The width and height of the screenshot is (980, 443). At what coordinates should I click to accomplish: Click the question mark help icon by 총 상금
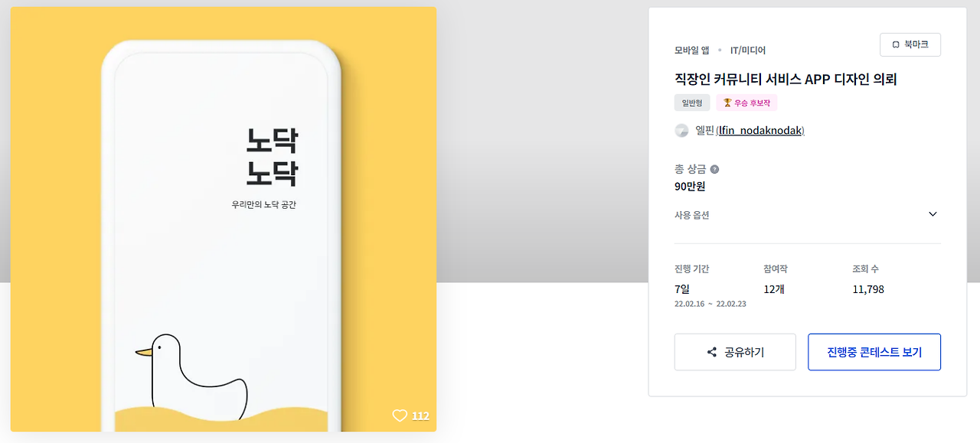click(x=714, y=170)
